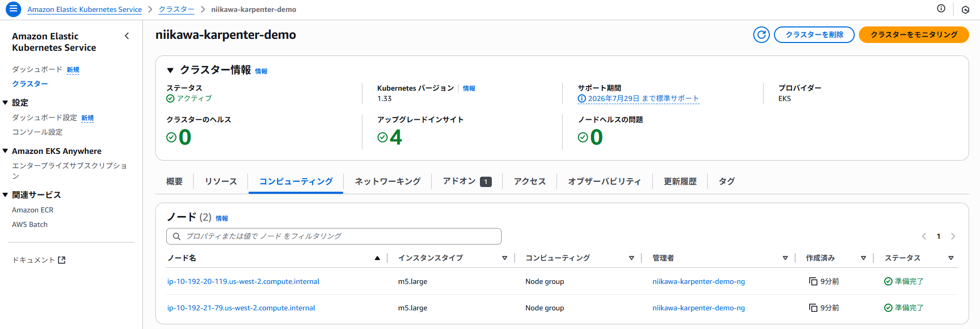
Task: Open the オブザーバビリティ tab
Action: tap(605, 181)
